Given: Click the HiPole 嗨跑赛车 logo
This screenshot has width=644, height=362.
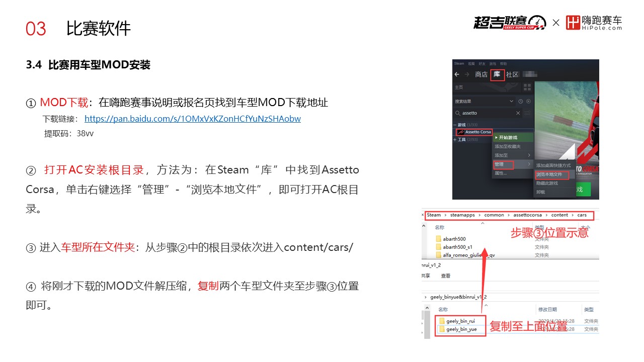Looking at the screenshot, I should pos(594,23).
